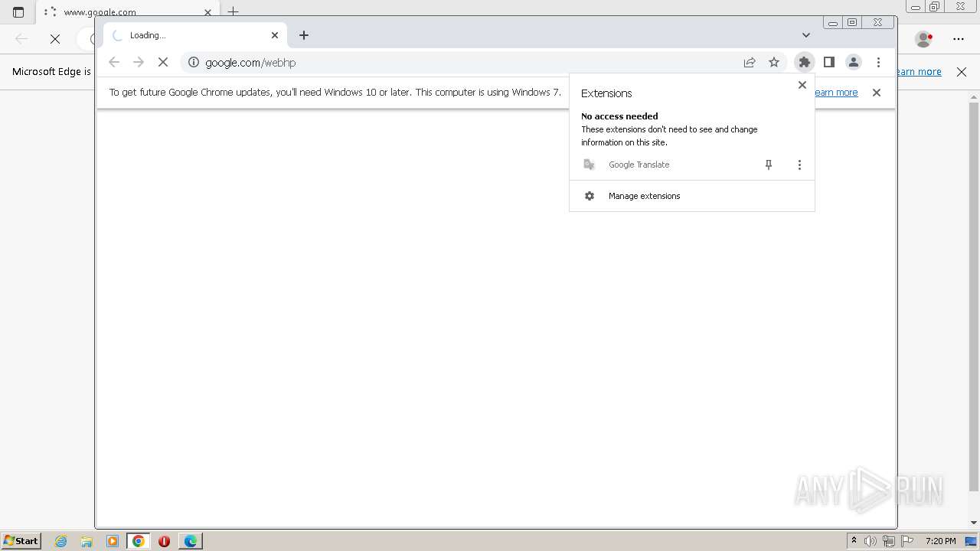Open Windows Explorer from taskbar
980x551 pixels.
click(87, 541)
